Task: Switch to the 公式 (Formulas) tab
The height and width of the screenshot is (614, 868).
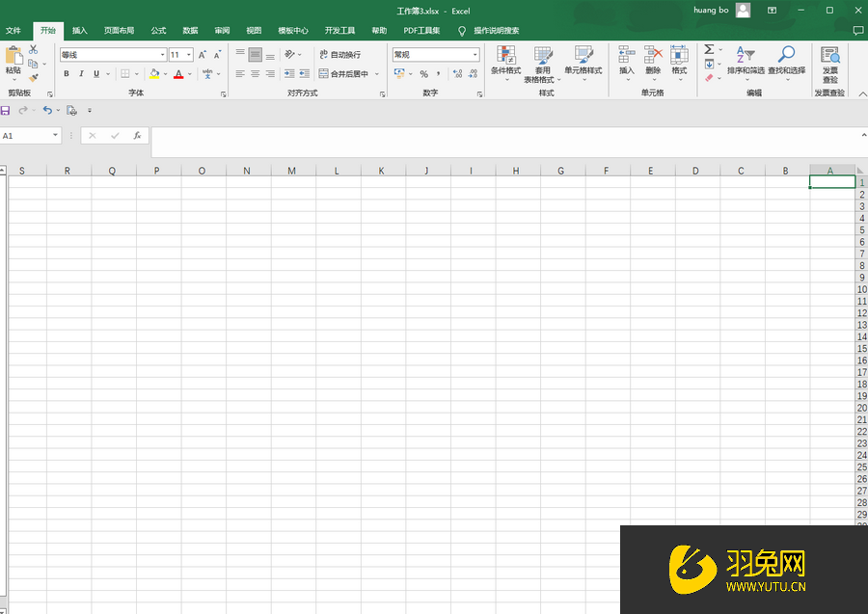Action: pyautogui.click(x=159, y=31)
